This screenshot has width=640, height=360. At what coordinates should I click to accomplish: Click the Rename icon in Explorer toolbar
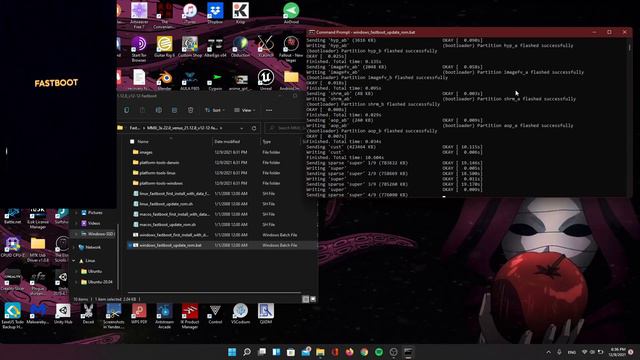tap(158, 110)
